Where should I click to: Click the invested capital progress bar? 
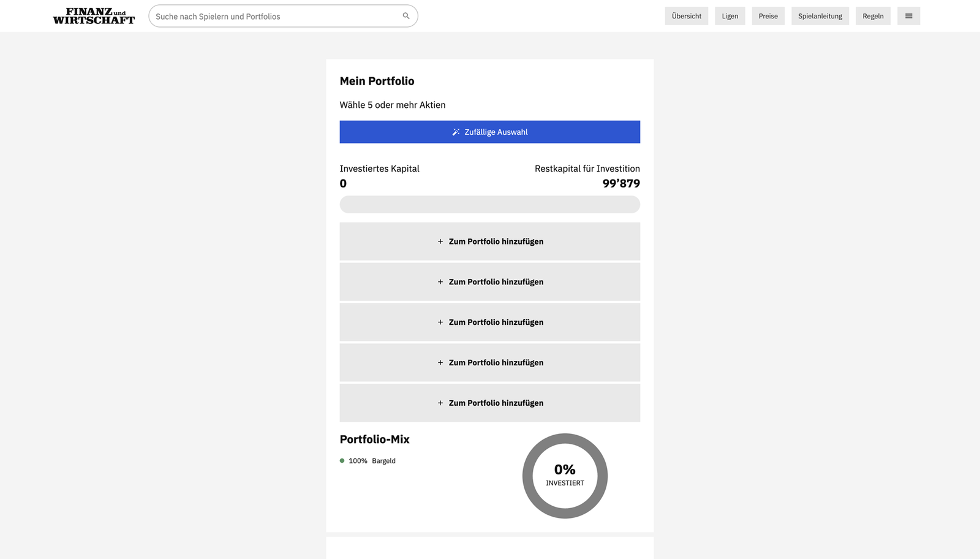pos(489,205)
